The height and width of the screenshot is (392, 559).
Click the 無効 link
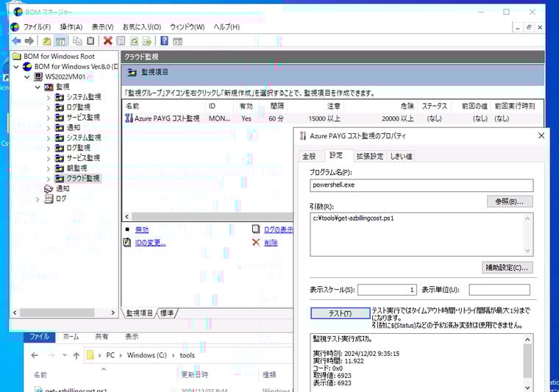point(142,230)
